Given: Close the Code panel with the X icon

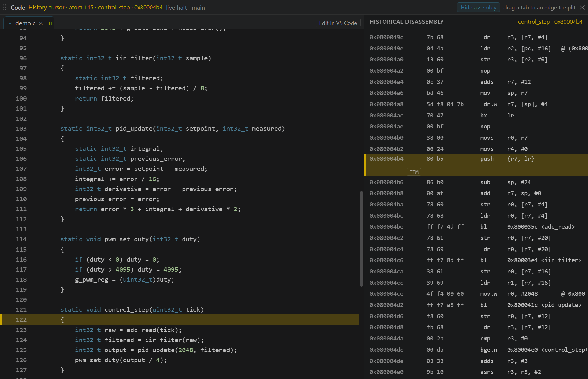Looking at the screenshot, I should (x=582, y=7).
